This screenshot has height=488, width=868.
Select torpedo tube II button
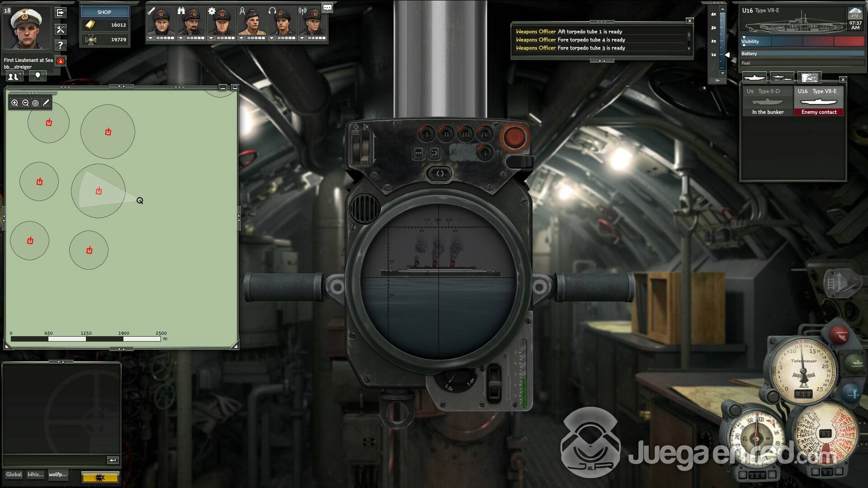[446, 134]
